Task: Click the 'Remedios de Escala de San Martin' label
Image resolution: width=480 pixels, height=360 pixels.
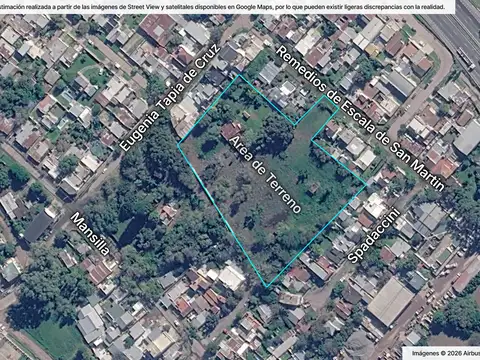Action: [360, 119]
